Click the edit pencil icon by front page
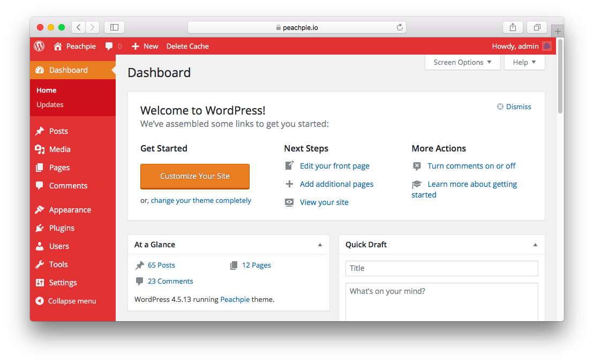 click(289, 165)
